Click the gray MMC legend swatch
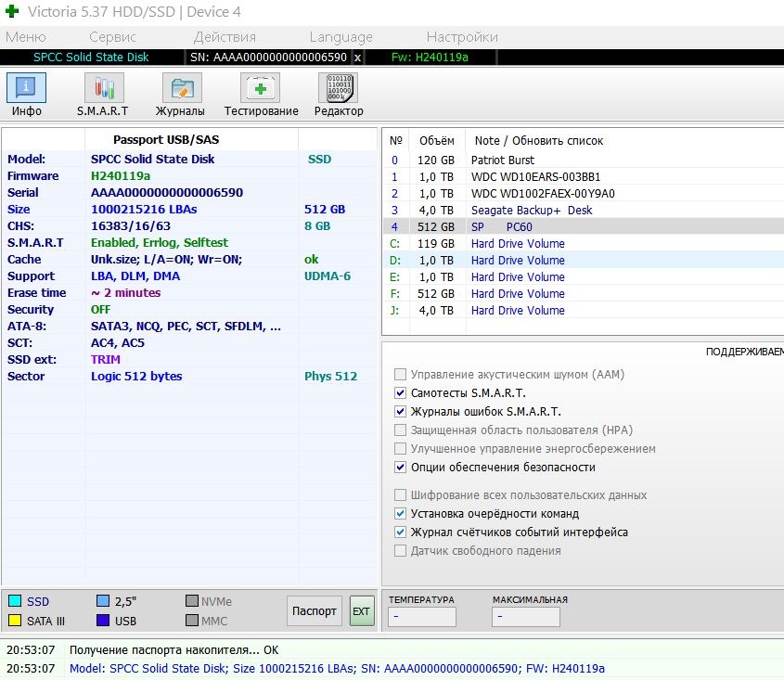 coord(192,620)
